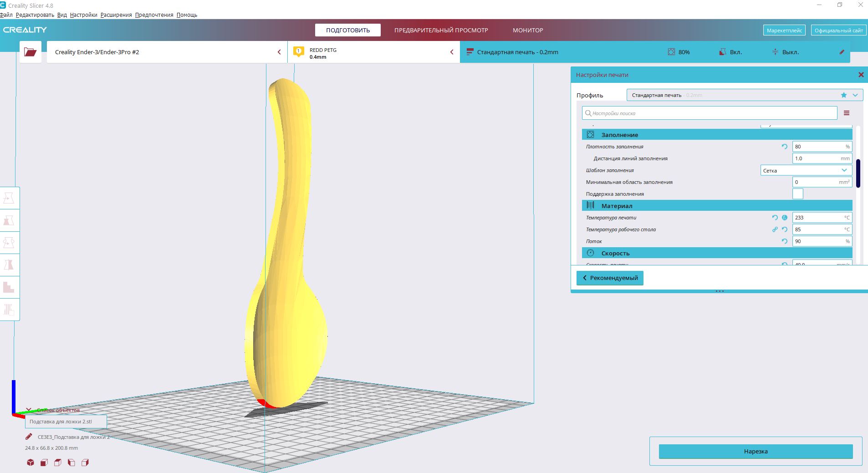Focus the Настройки поиска search field
The width and height of the screenshot is (868, 473).
[710, 113]
